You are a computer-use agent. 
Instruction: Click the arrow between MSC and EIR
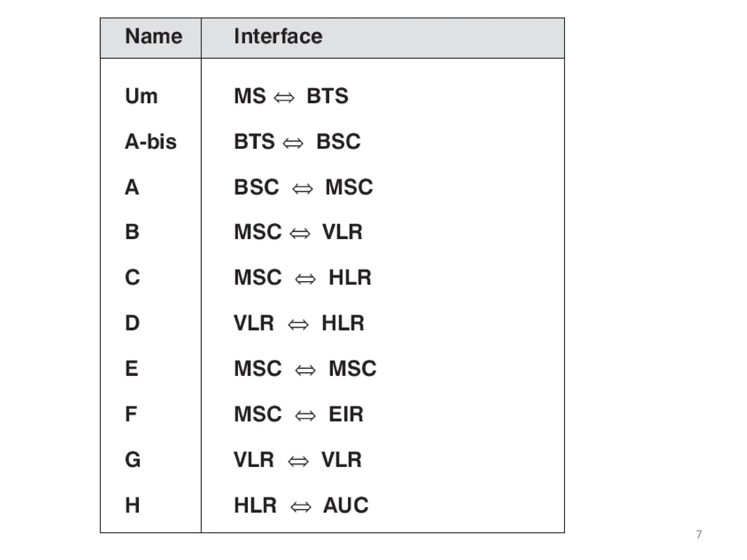[x=305, y=416]
